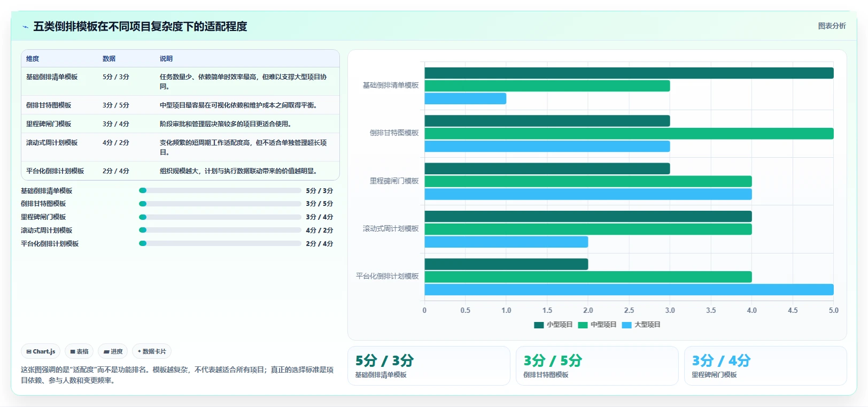This screenshot has width=868, height=407.
Task: Click progress bar for 滚动式周计划模板
Action: (220, 230)
